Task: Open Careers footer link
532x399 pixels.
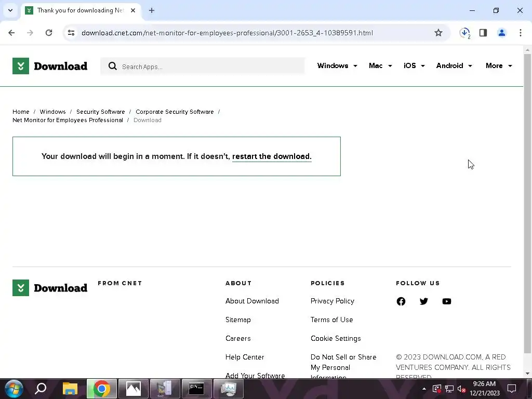Action: [238, 338]
